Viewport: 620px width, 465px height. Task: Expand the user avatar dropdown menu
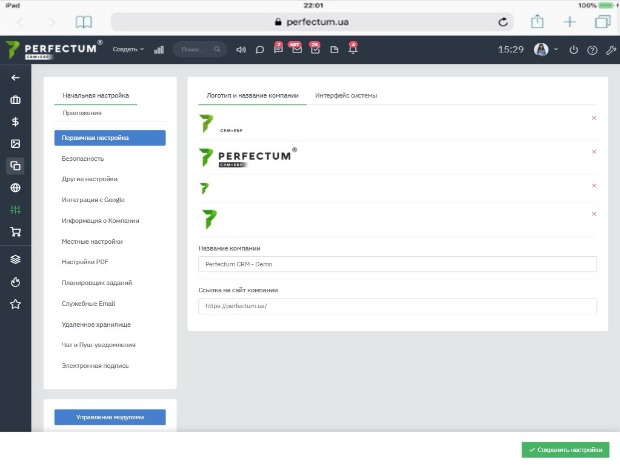point(546,49)
